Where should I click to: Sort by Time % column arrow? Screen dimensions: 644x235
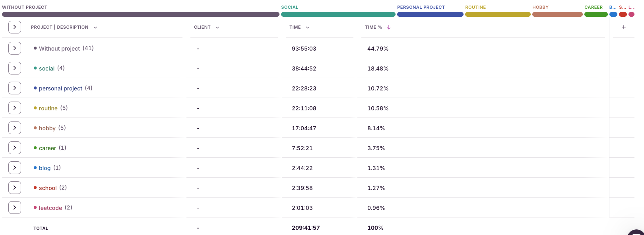(x=389, y=27)
